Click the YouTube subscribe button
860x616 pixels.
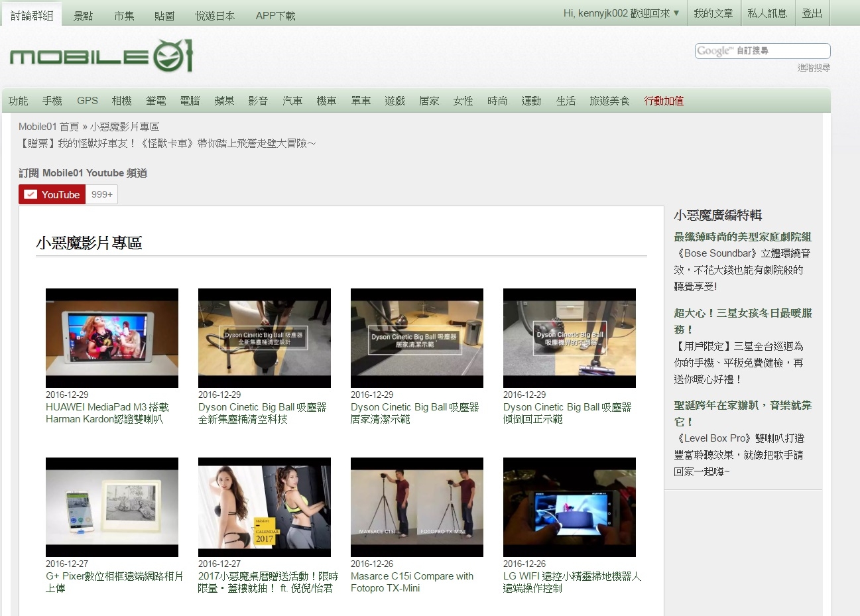point(52,194)
